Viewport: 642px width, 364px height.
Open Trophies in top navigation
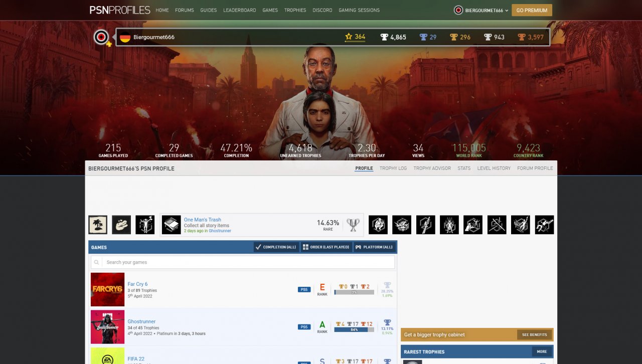coord(295,10)
